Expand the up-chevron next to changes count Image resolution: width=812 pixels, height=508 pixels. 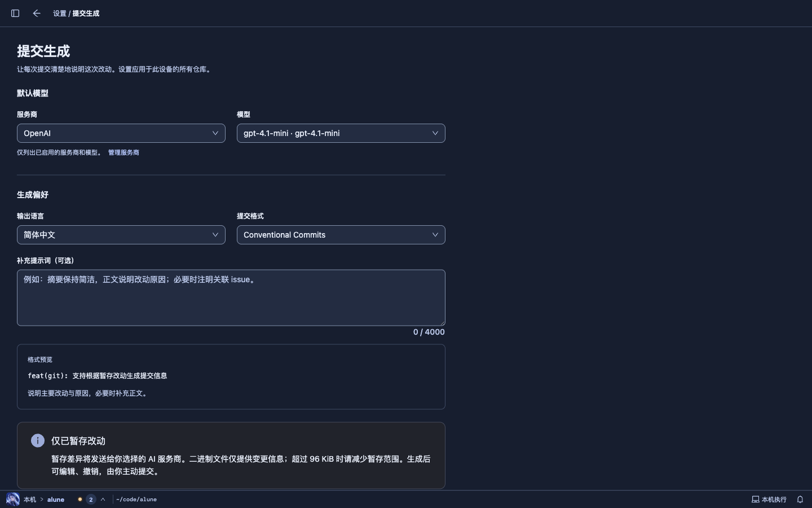tap(103, 500)
